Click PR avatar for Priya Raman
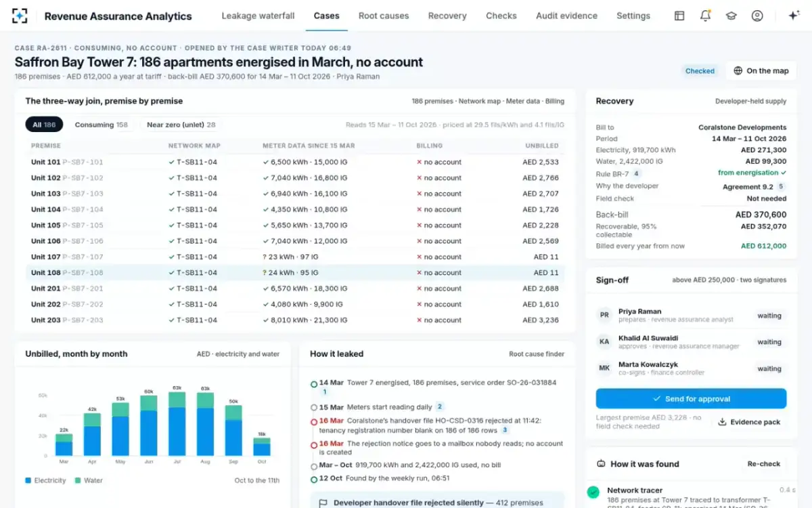Image resolution: width=812 pixels, height=508 pixels. coord(604,315)
